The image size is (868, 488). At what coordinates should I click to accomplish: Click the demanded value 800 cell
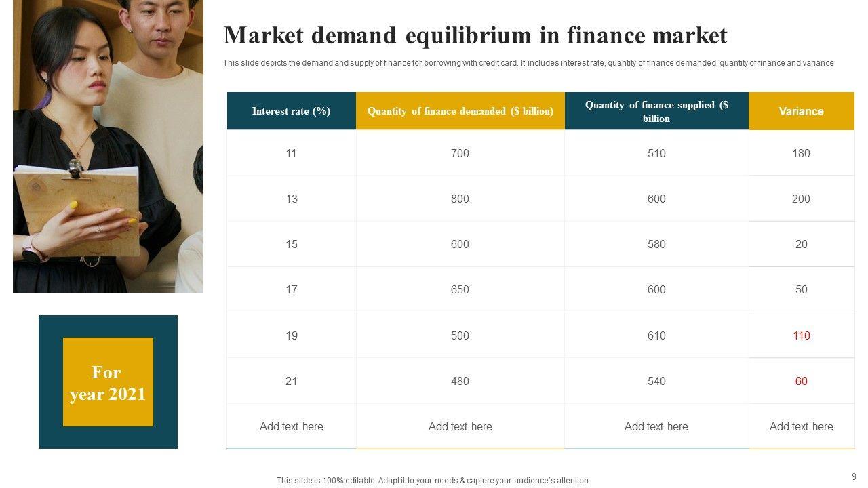460,199
